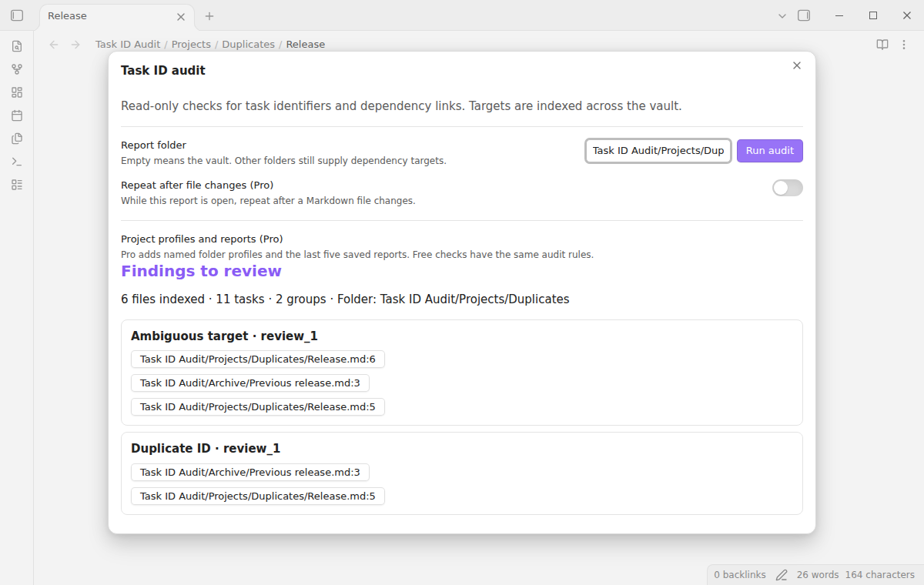The height and width of the screenshot is (585, 924).
Task: Minimize the Obsidian window
Action: [839, 15]
